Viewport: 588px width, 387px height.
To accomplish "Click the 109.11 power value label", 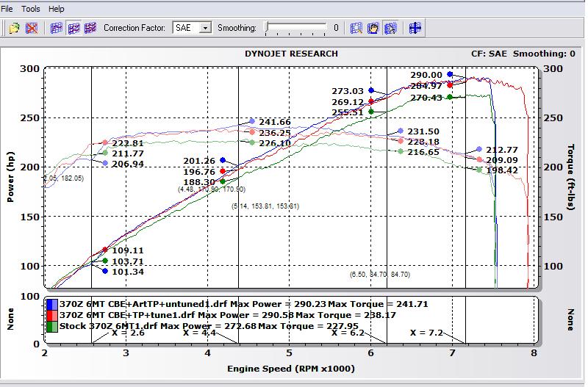I will coord(128,250).
